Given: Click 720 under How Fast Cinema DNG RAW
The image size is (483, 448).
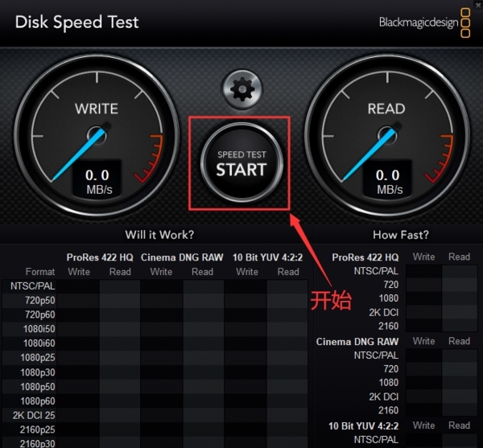Looking at the screenshot, I should pos(391,369).
